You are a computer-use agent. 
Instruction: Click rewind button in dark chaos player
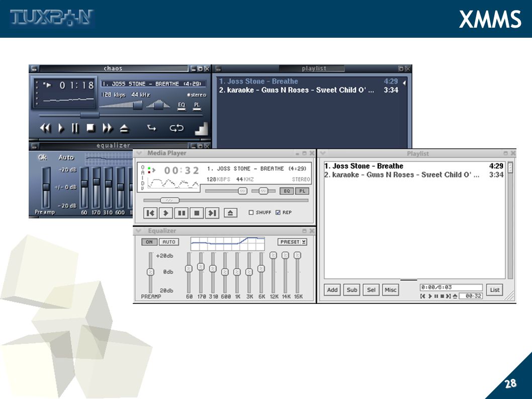point(45,128)
